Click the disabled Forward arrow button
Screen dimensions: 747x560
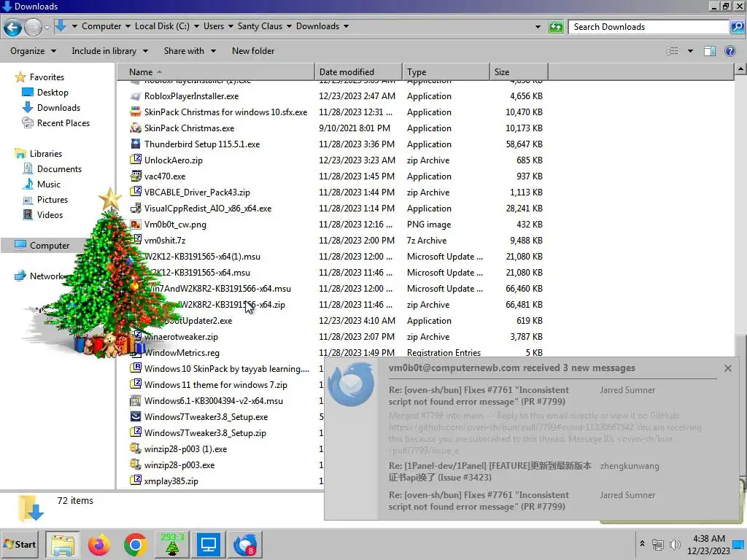click(x=33, y=27)
